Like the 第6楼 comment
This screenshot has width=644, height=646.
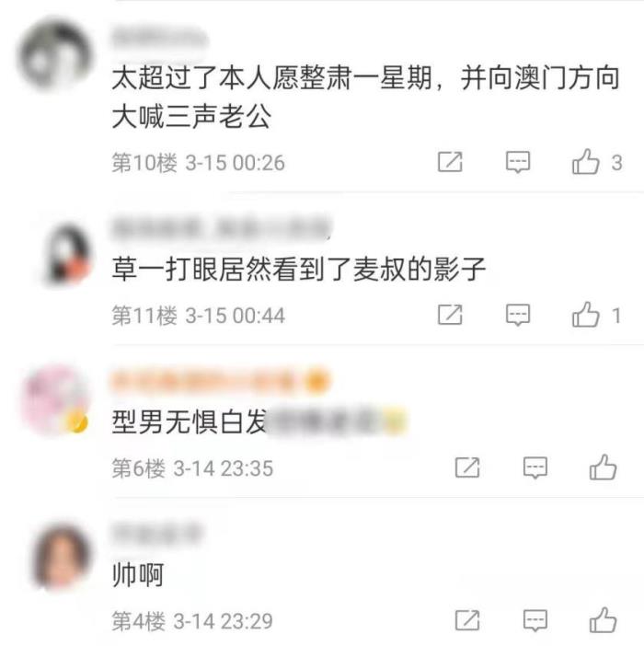pyautogui.click(x=603, y=467)
